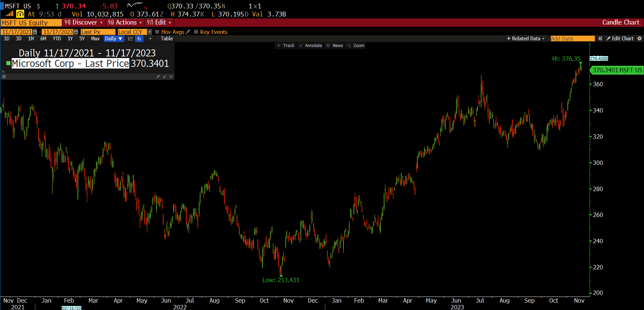The width and height of the screenshot is (644, 310).
Task: Click the Q370.33/370.35N quote text
Action: click(x=196, y=6)
